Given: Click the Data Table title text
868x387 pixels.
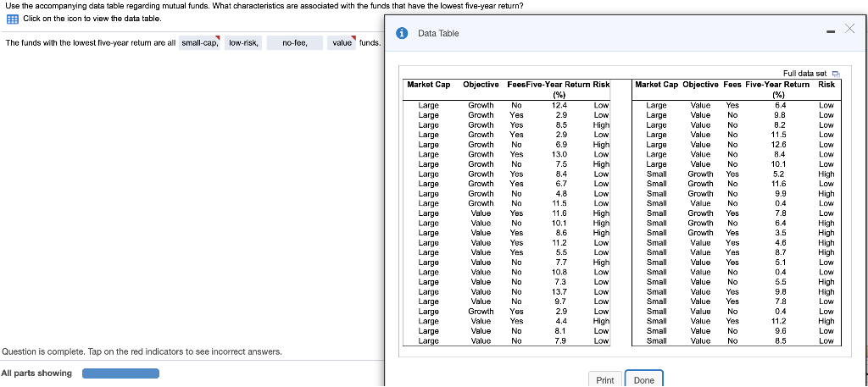Looking at the screenshot, I should click(x=438, y=33).
